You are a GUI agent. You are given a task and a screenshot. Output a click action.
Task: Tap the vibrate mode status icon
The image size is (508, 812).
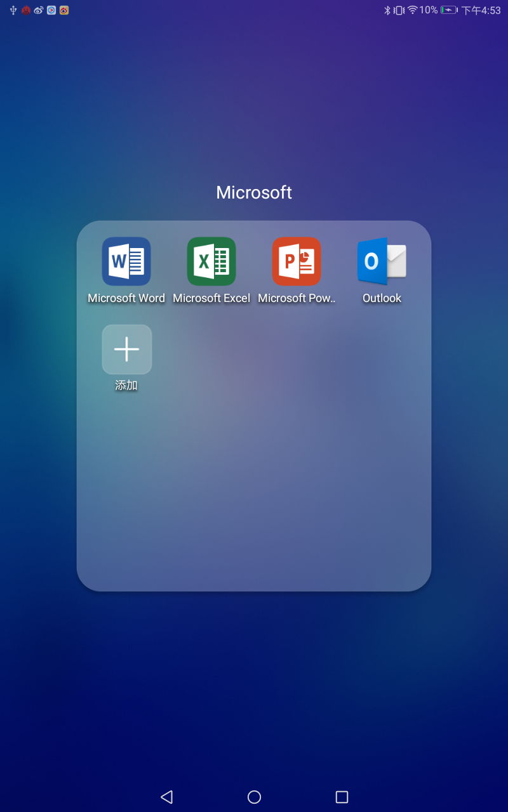tap(399, 10)
